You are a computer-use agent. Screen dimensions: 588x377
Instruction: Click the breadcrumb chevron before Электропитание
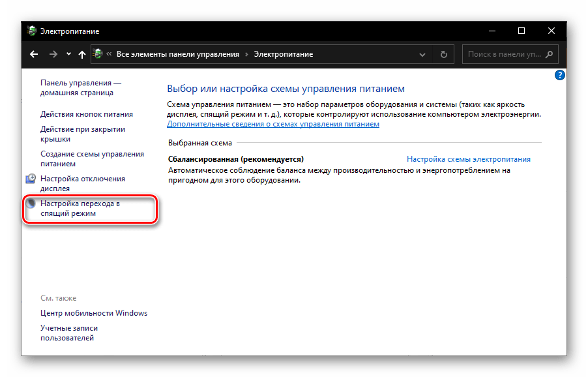coord(246,54)
